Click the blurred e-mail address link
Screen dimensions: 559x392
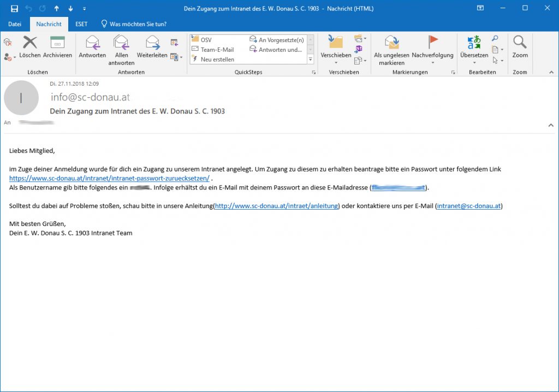pyautogui.click(x=398, y=187)
